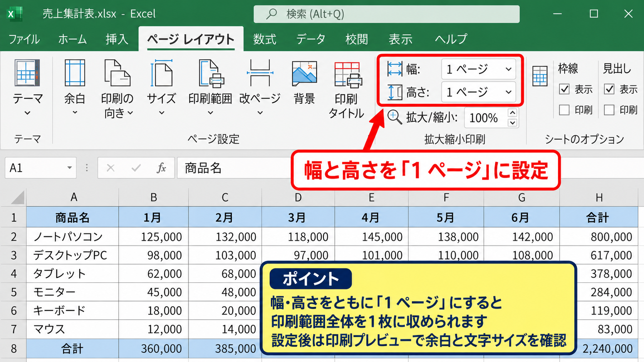Open the 印刷範囲 print area menu
Screen dimensions: 644x362
tap(210, 88)
